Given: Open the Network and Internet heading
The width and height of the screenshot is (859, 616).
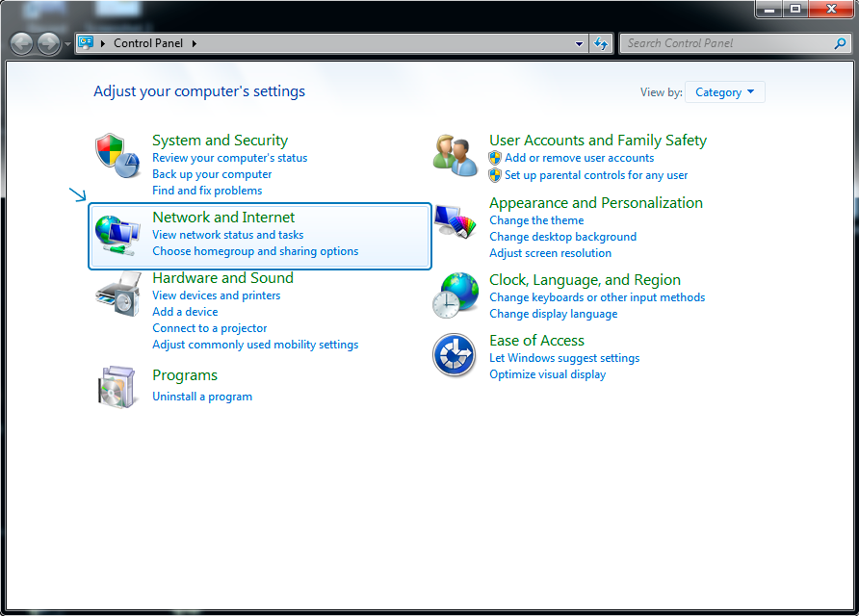Looking at the screenshot, I should point(223,218).
